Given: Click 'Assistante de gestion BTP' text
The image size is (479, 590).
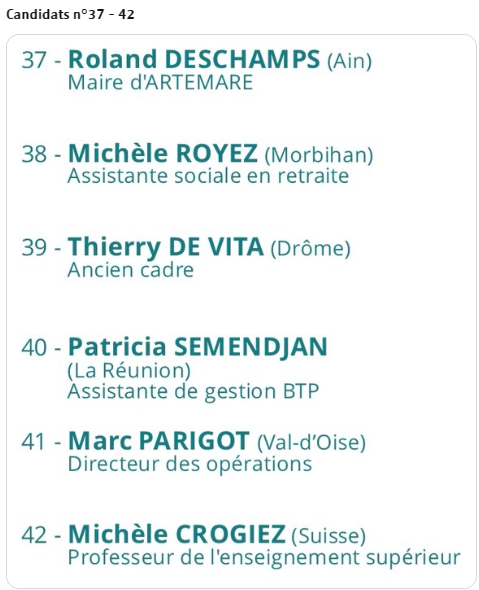Looking at the screenshot, I should [193, 391].
